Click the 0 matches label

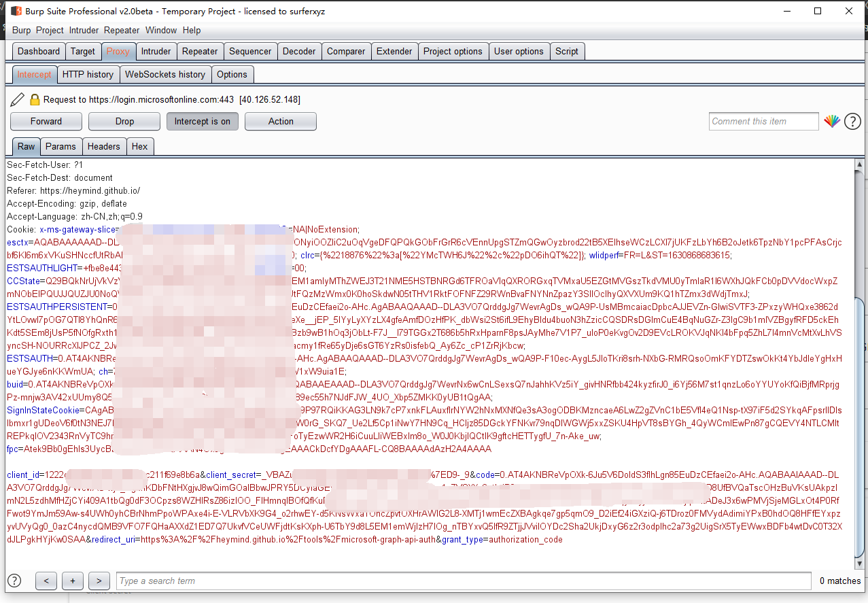(x=840, y=581)
